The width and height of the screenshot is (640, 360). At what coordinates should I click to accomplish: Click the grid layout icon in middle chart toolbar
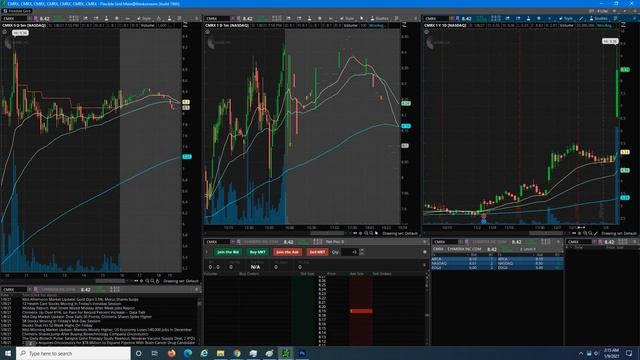click(x=277, y=18)
